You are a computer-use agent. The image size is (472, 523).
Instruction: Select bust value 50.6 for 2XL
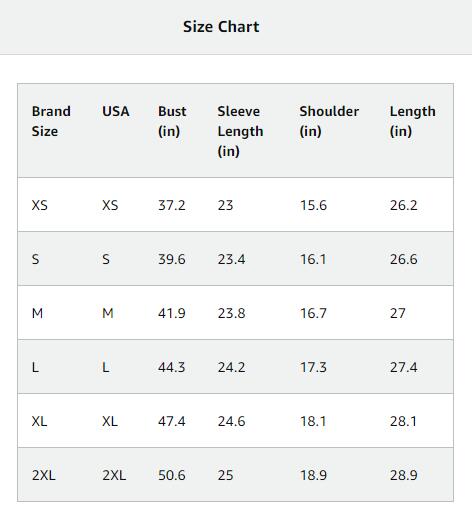tap(172, 475)
